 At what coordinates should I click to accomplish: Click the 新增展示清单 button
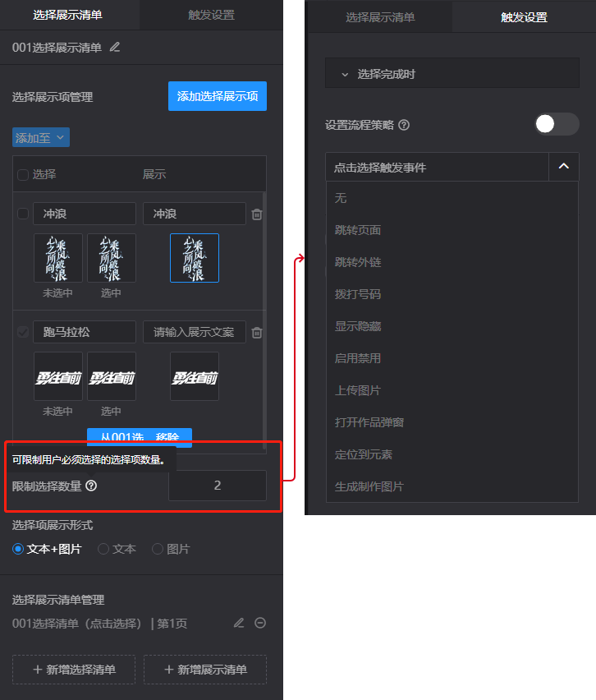[x=205, y=670]
